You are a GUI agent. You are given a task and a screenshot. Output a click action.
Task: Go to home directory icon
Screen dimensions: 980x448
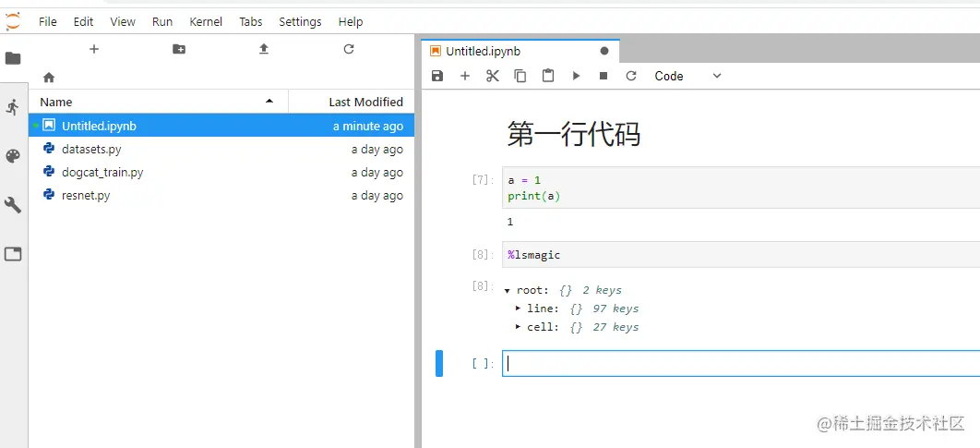click(x=49, y=78)
